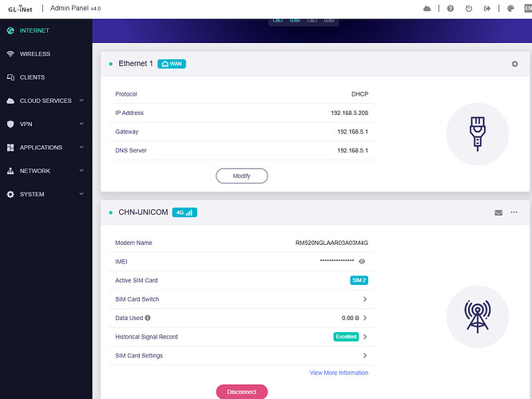Open the SMS envelope icon for CHN-UNICOM
532x399 pixels.
pos(498,213)
